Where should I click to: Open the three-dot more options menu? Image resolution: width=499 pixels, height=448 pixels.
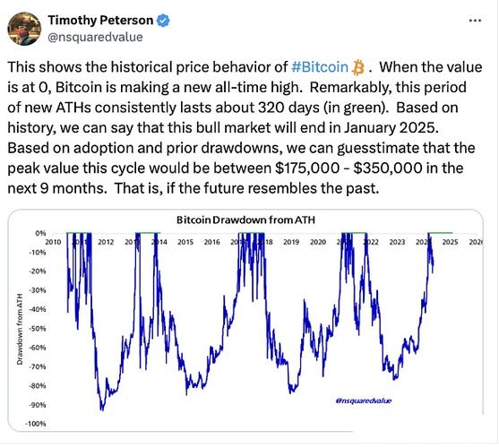[475, 21]
